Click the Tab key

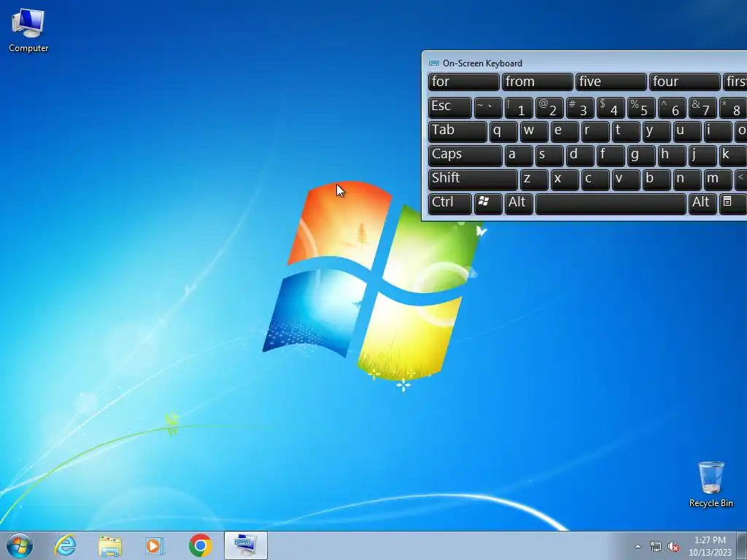[x=457, y=132]
